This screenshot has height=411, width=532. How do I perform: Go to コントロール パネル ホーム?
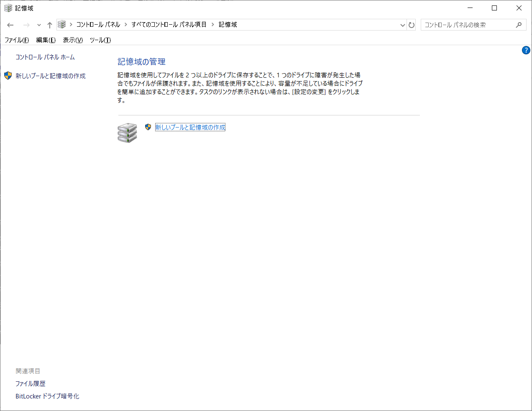pyautogui.click(x=45, y=57)
